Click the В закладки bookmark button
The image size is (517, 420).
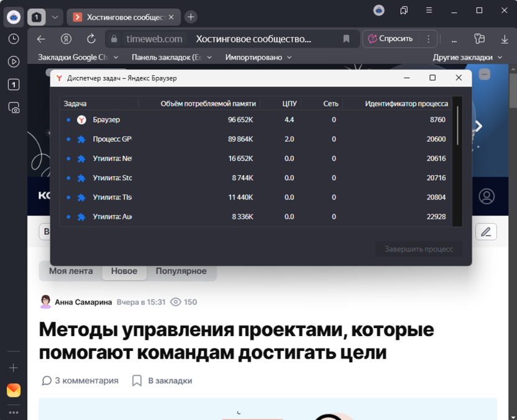click(x=162, y=380)
